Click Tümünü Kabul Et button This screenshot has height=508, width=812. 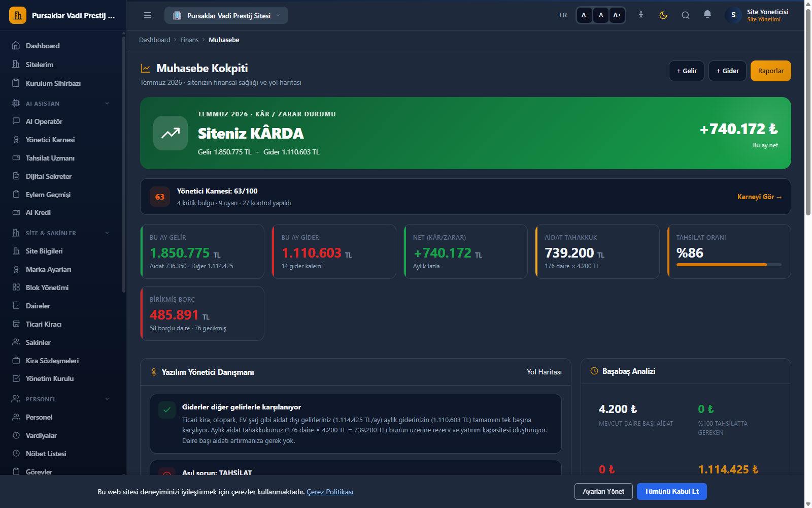tap(672, 491)
